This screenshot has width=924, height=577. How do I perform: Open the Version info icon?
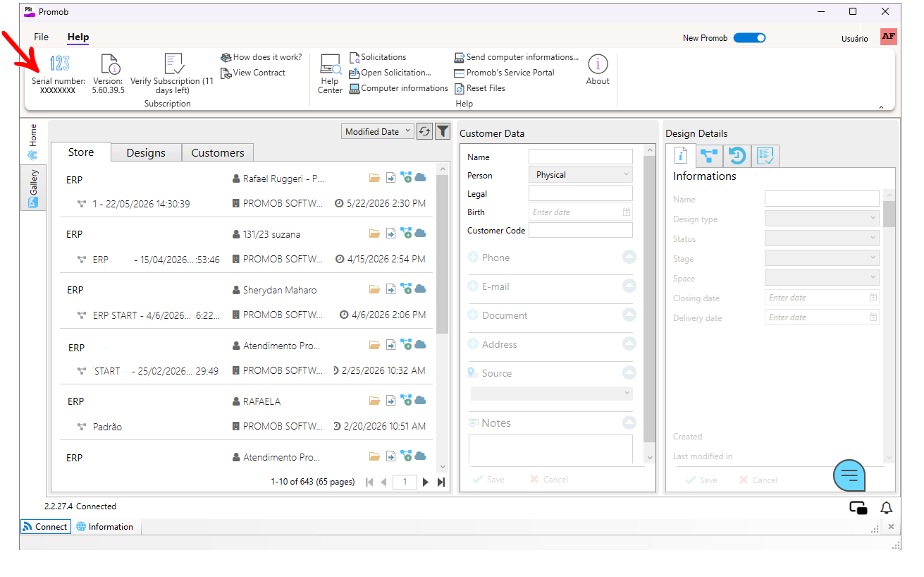110,63
